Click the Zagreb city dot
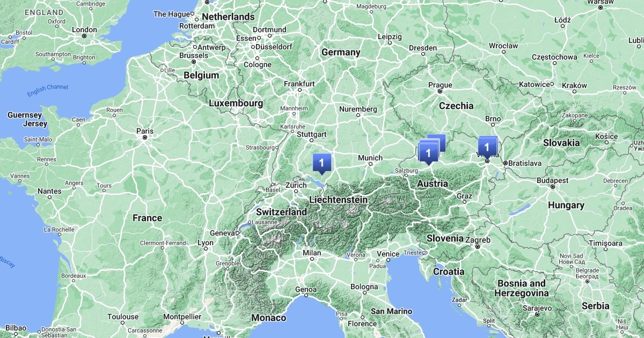 click(x=477, y=247)
